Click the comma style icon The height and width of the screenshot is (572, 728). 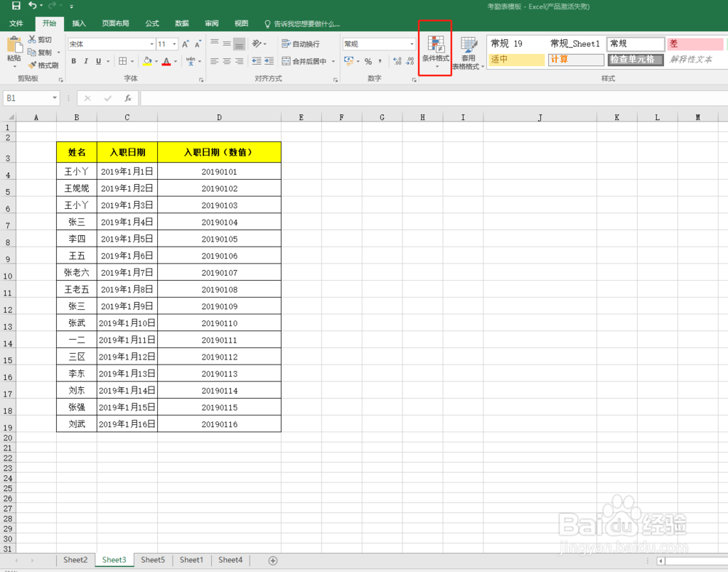[x=380, y=61]
